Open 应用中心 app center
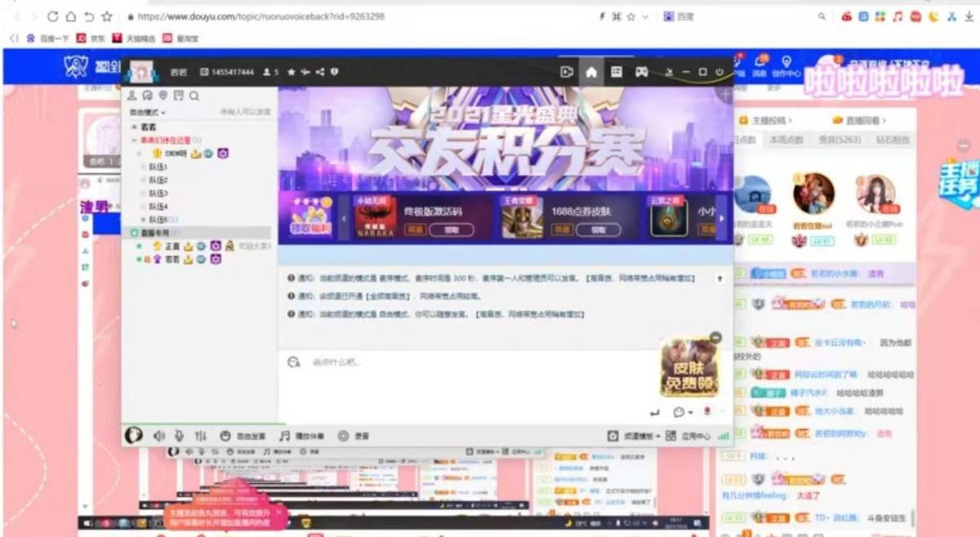Image resolution: width=980 pixels, height=537 pixels. [x=688, y=436]
